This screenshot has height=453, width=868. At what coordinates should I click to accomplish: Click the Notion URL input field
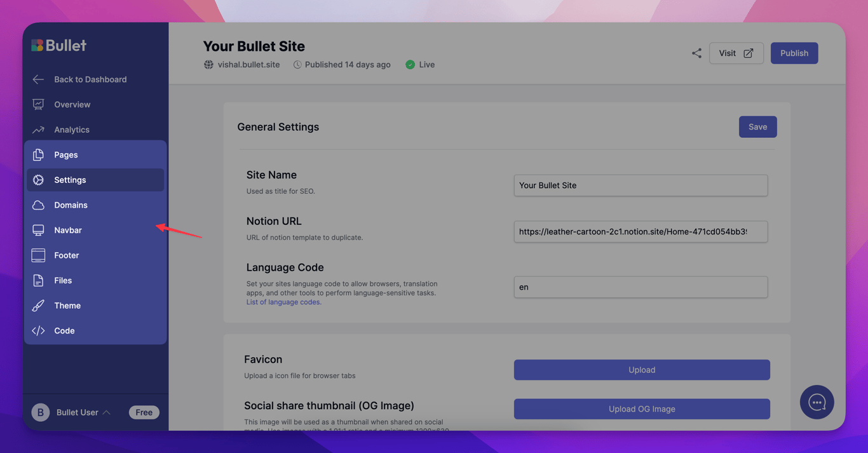click(x=641, y=232)
